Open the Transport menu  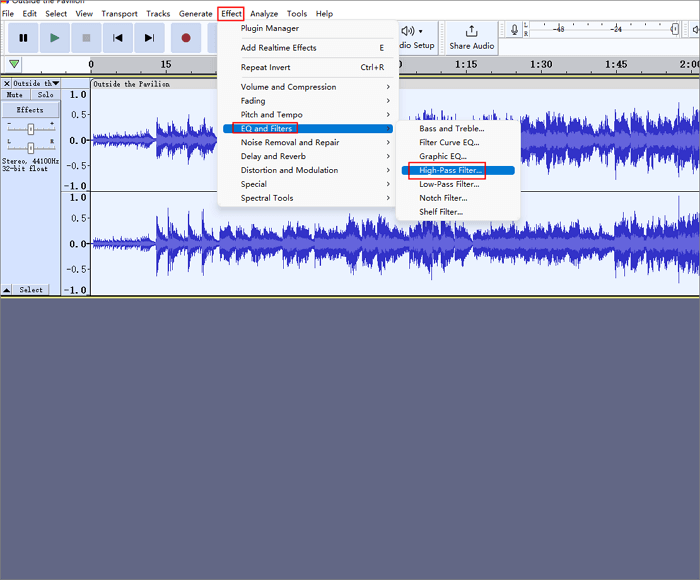pos(119,14)
